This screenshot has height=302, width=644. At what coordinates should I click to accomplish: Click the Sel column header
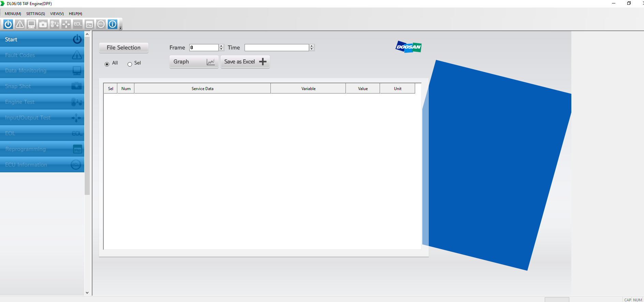pyautogui.click(x=111, y=88)
